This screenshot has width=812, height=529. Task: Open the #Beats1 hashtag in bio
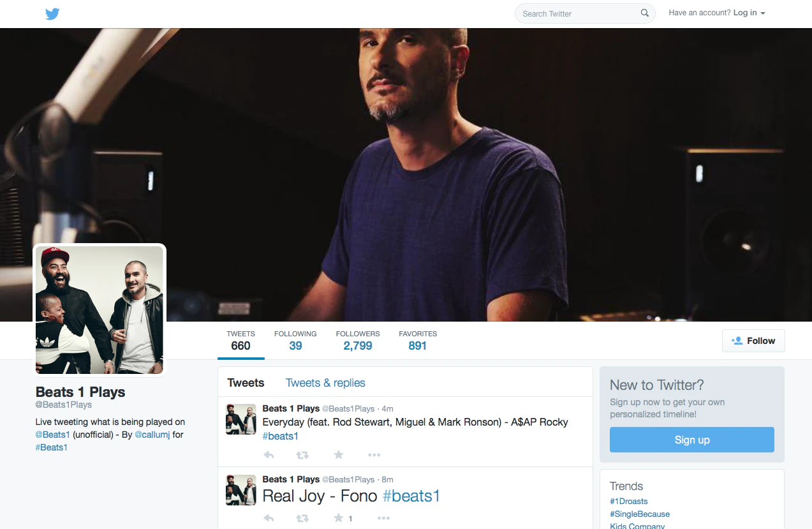(x=52, y=447)
